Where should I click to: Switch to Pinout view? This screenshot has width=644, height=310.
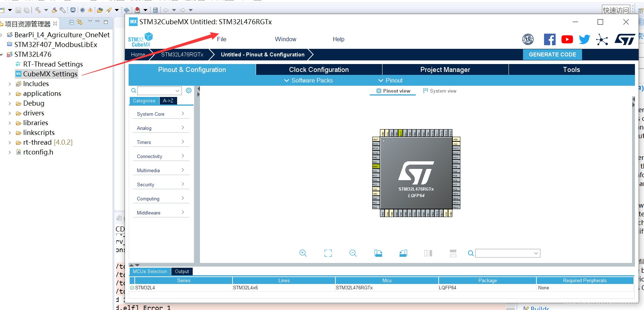(393, 91)
